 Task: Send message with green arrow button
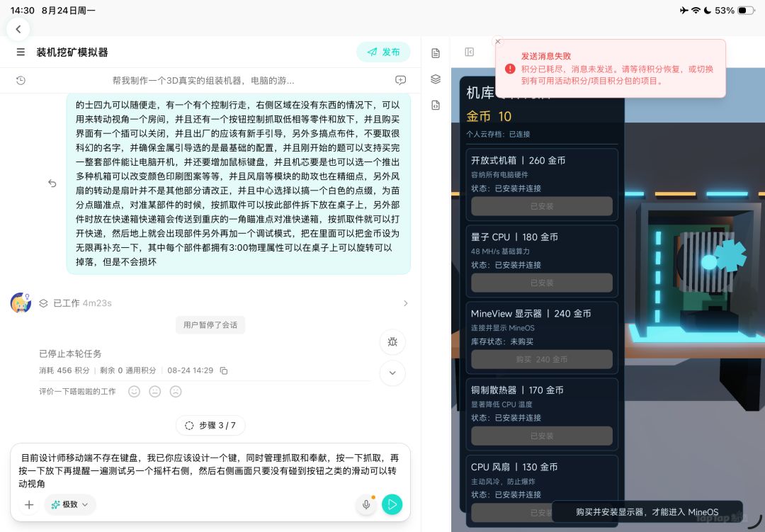tap(392, 504)
